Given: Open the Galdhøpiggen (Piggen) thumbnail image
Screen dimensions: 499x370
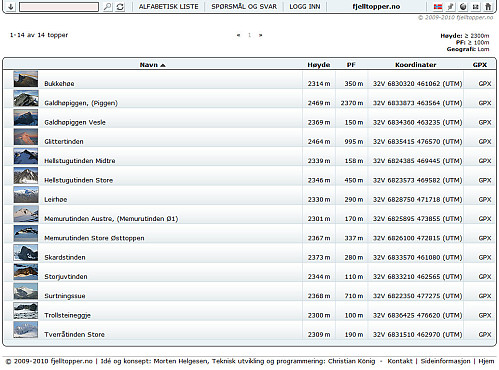Looking at the screenshot, I should [x=26, y=98].
